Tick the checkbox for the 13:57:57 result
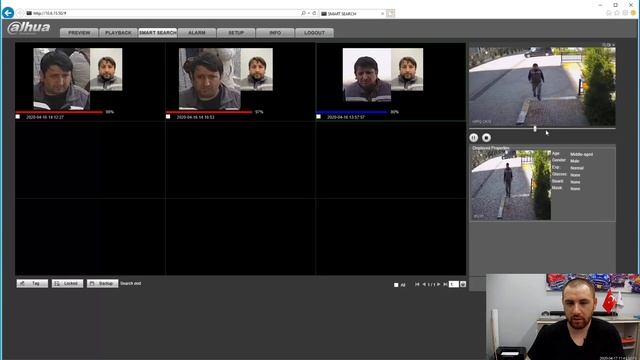Image resolution: width=640 pixels, height=360 pixels. pos(318,117)
